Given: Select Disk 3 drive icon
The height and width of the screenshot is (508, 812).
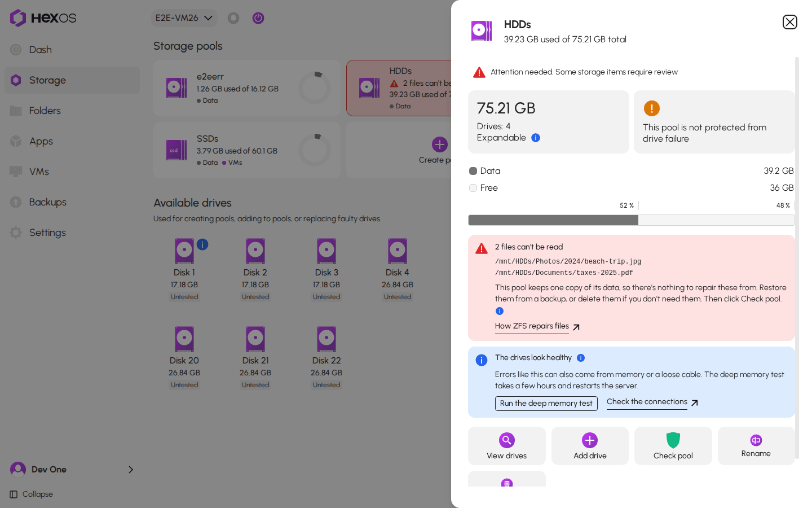Looking at the screenshot, I should coord(326,251).
